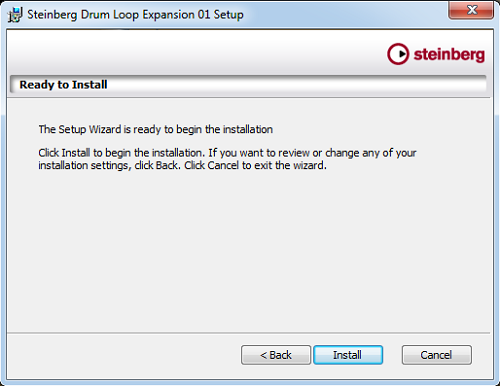Click the red steinberg wordmark

[x=449, y=55]
